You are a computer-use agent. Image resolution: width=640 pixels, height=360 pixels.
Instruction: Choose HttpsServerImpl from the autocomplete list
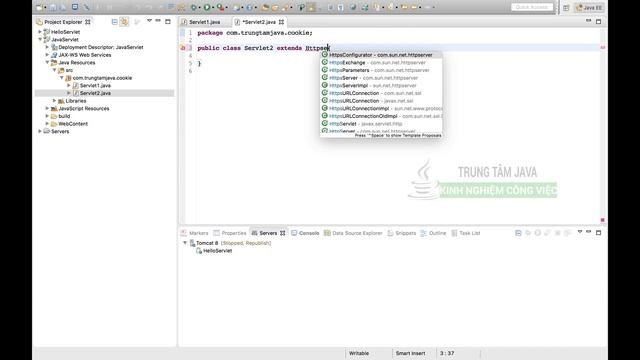pos(381,85)
